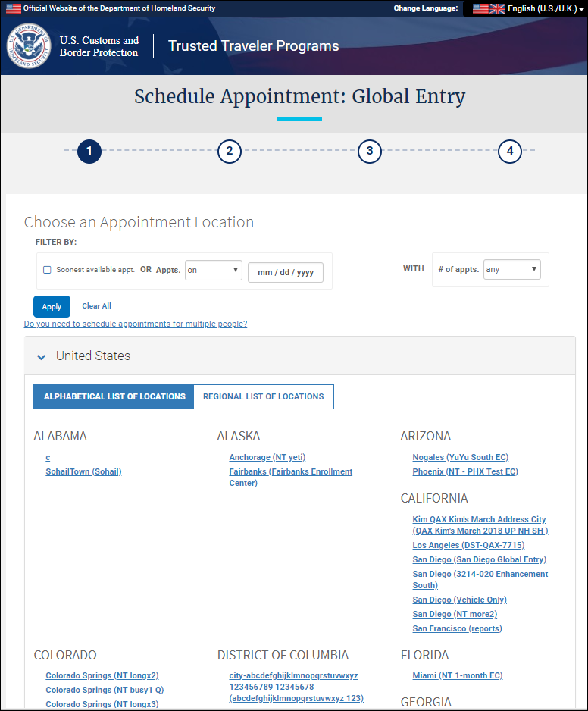
Task: Select Kim QAX Kim's March Address City
Action: 480,525
